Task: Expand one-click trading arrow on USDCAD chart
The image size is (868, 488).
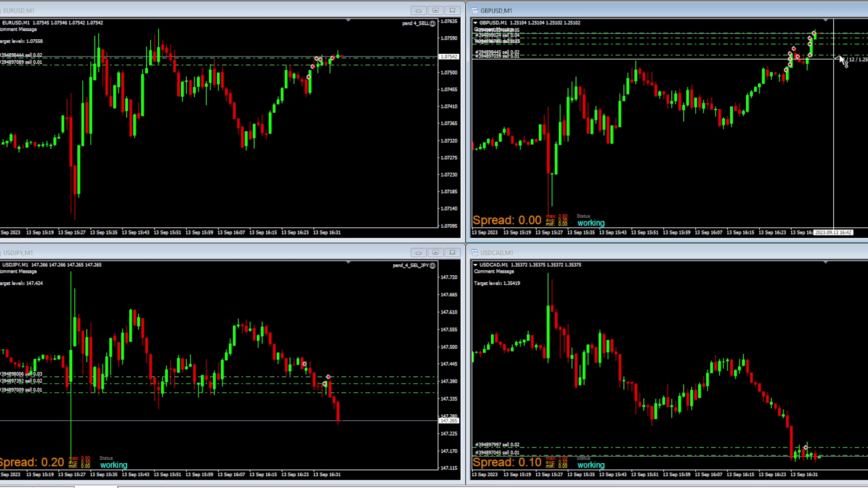Action: 475,265
